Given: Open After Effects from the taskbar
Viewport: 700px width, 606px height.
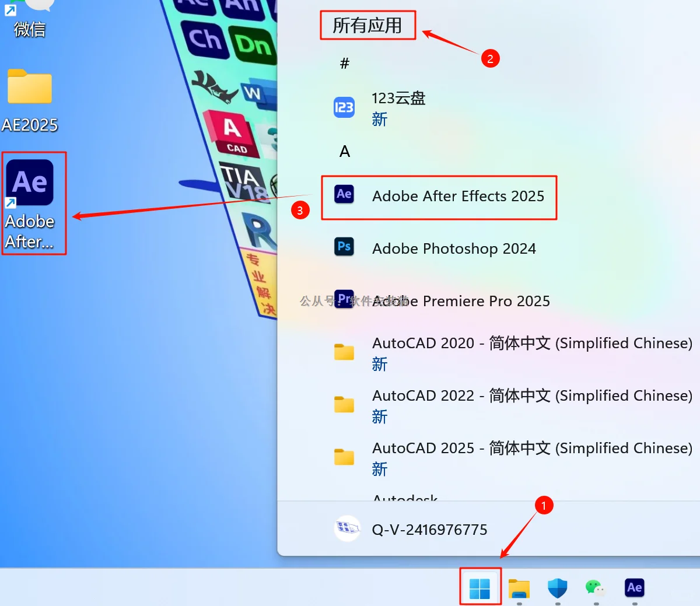Looking at the screenshot, I should pos(634,588).
